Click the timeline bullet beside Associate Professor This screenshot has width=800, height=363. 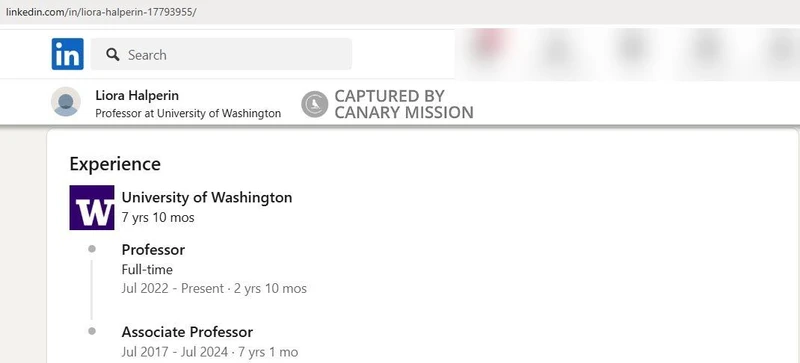[x=92, y=331]
